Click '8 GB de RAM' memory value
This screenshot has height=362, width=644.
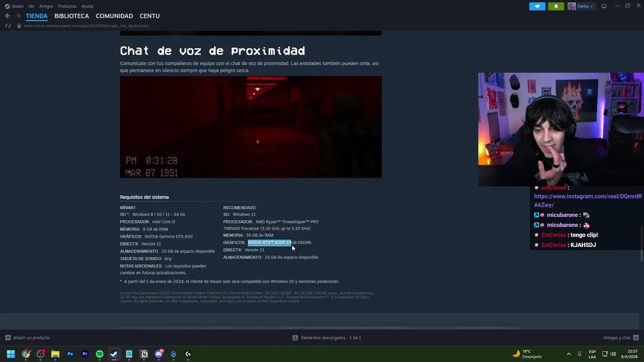[x=155, y=229]
